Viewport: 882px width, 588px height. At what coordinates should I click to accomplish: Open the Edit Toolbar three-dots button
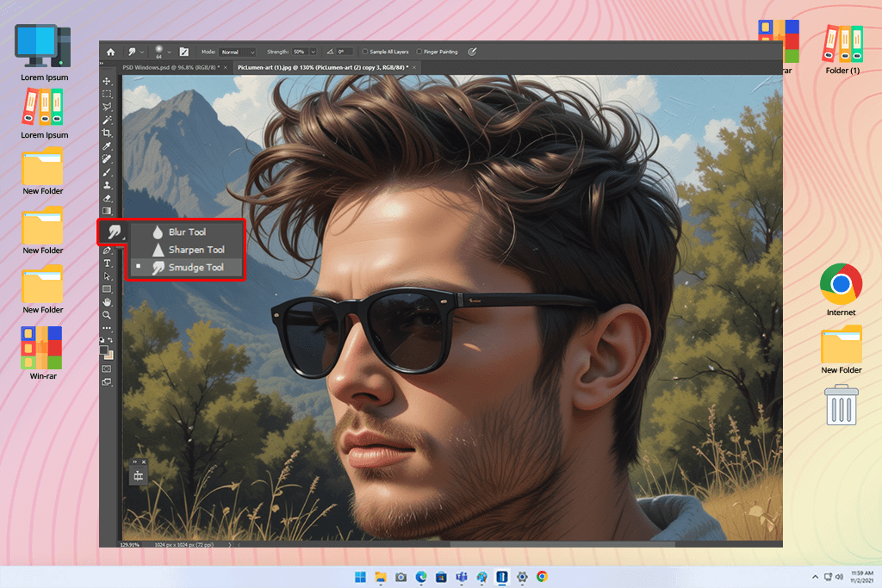[x=107, y=328]
